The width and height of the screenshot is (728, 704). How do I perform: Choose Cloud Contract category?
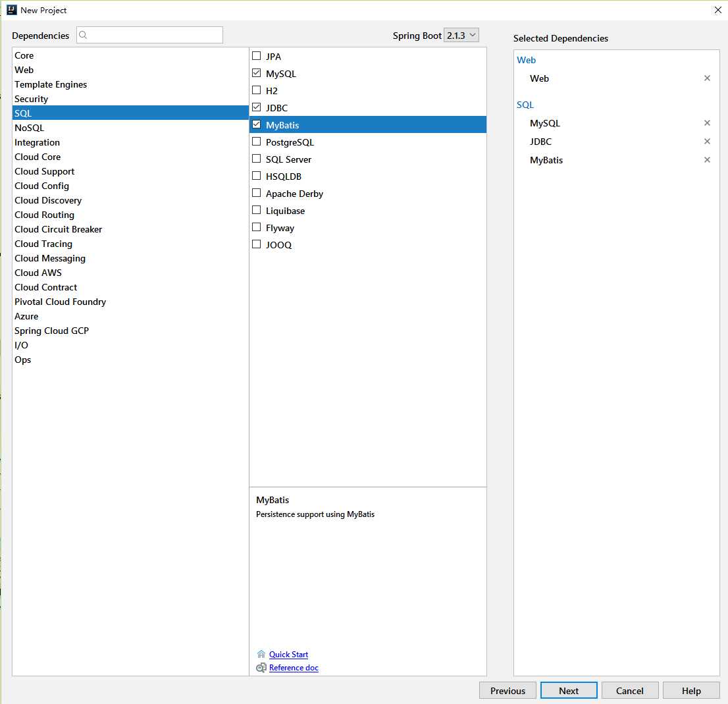point(130,287)
